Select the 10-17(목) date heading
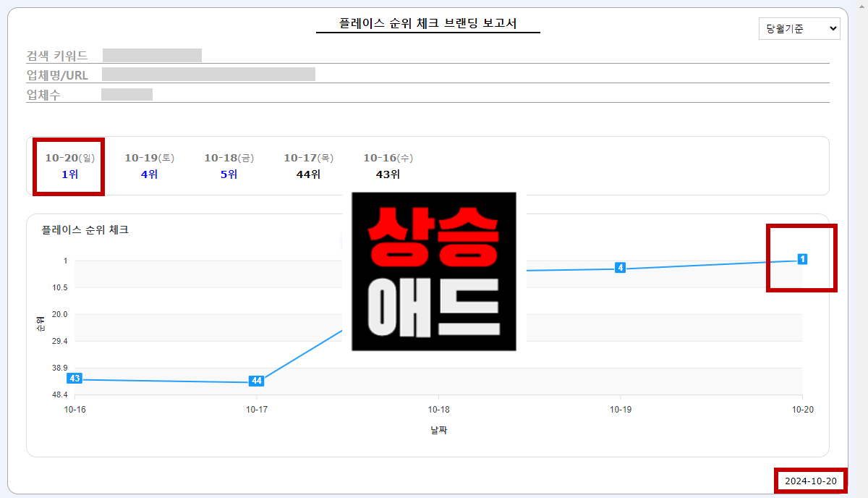868x498 pixels. point(308,158)
